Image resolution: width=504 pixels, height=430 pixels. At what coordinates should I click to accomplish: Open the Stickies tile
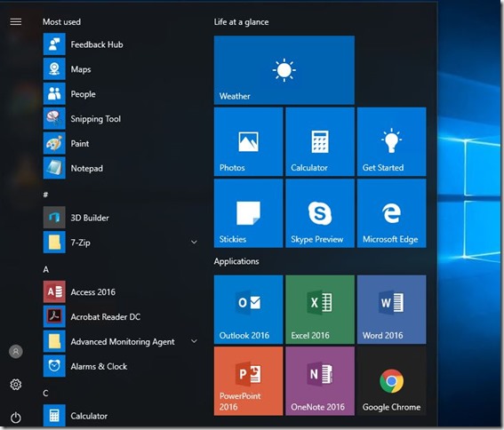click(249, 213)
